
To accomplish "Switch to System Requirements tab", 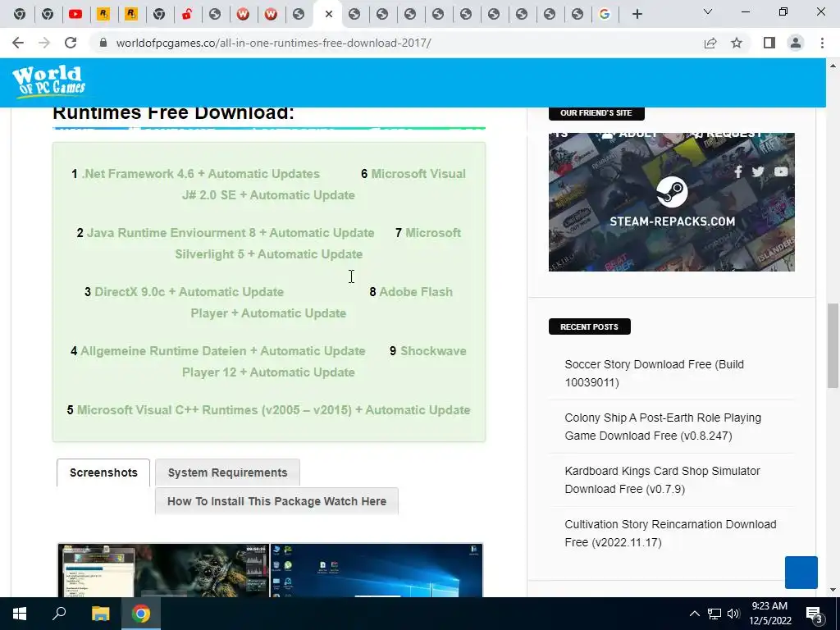I will (228, 472).
